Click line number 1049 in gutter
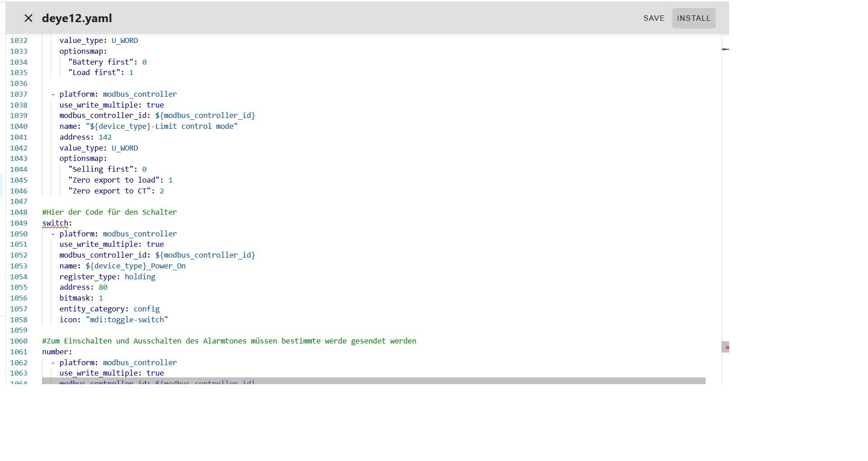The image size is (868, 461). 19,223
